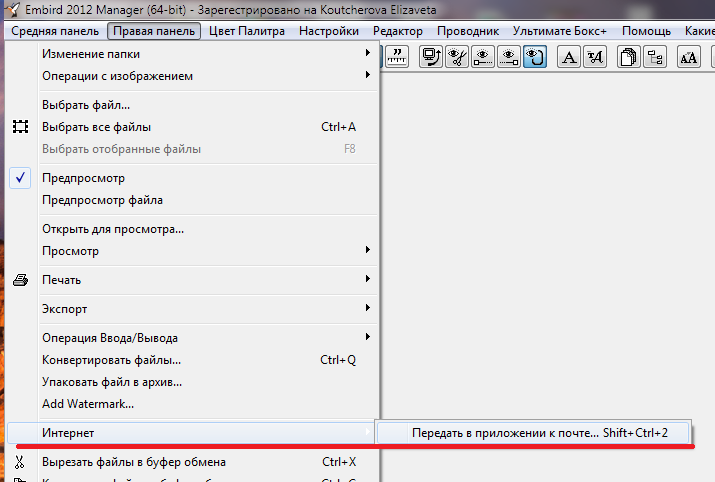Screen dimensions: 715x482
Task: Choose Add Watermark... entry
Action: tap(192, 404)
